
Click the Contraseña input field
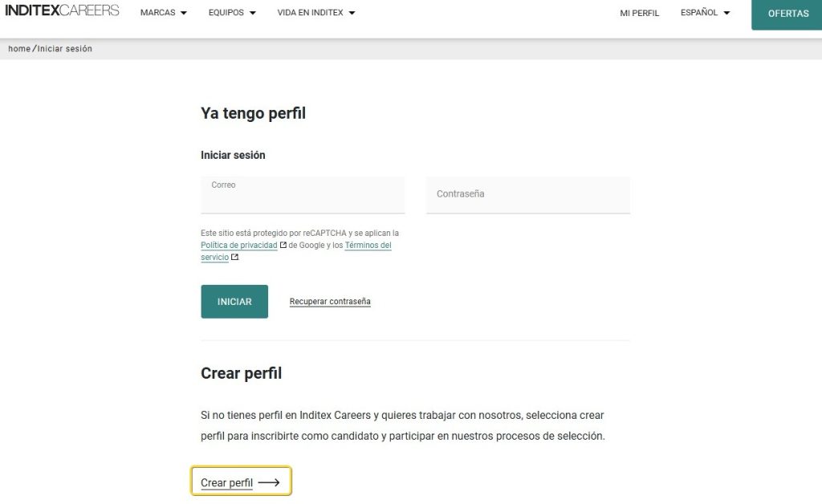[x=527, y=194]
